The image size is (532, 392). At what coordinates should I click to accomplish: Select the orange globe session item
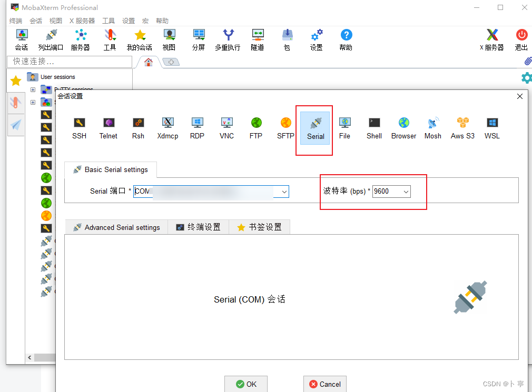click(x=46, y=216)
